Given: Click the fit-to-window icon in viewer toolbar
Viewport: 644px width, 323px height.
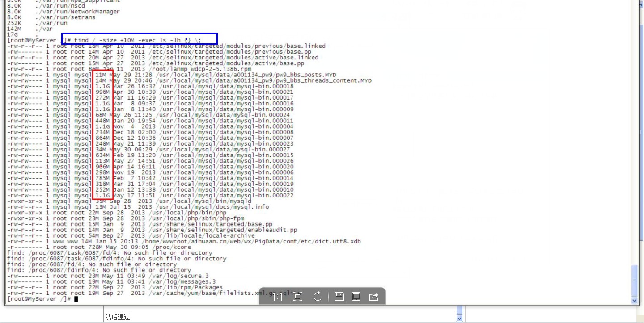Looking at the screenshot, I should pyautogui.click(x=297, y=297).
